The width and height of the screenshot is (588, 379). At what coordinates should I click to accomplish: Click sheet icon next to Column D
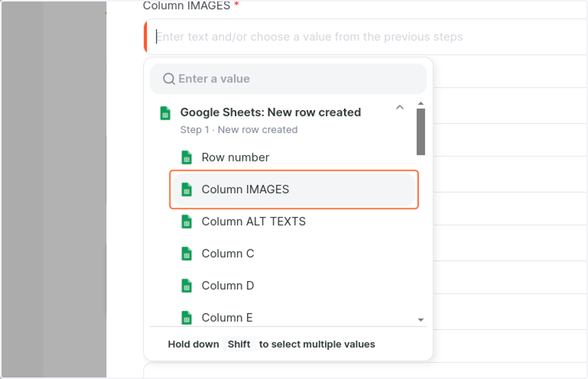point(186,286)
